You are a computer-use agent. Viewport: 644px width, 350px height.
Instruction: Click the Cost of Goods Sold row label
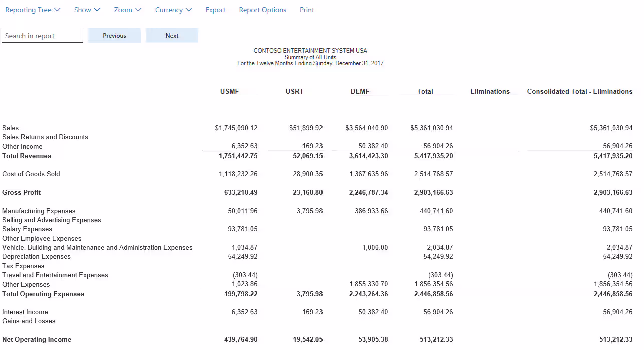(x=31, y=174)
